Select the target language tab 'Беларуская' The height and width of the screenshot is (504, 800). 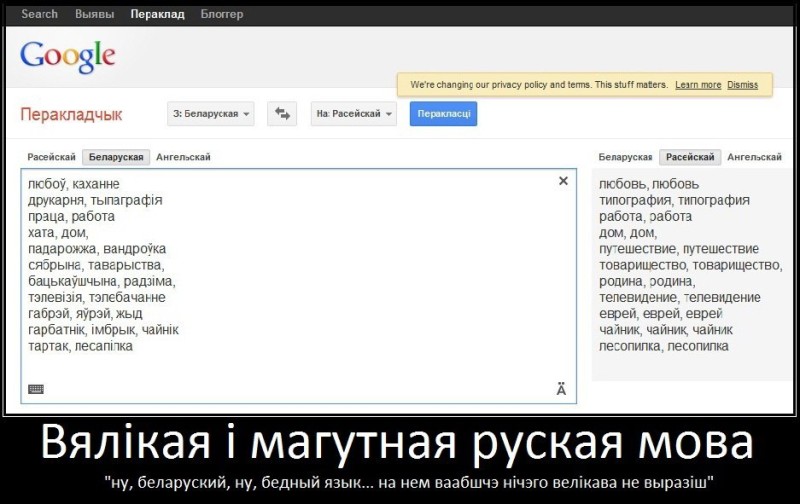pos(626,157)
